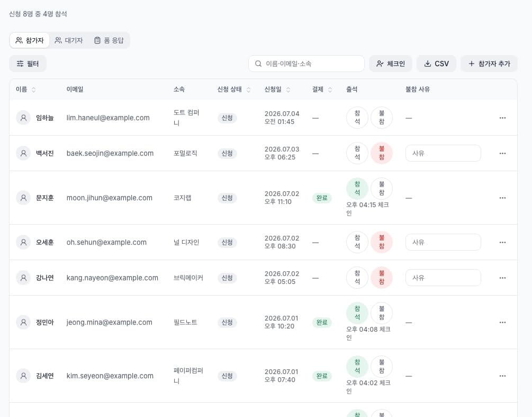This screenshot has width=532, height=417.
Task: Click the 불참 사유 column header
Action: [x=418, y=90]
